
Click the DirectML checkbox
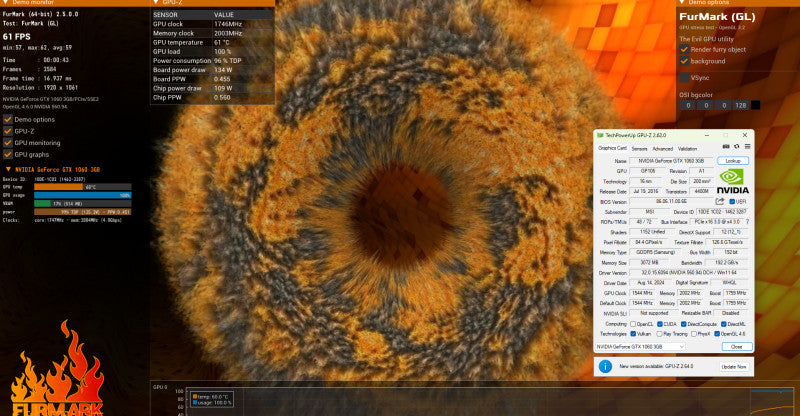(x=723, y=324)
